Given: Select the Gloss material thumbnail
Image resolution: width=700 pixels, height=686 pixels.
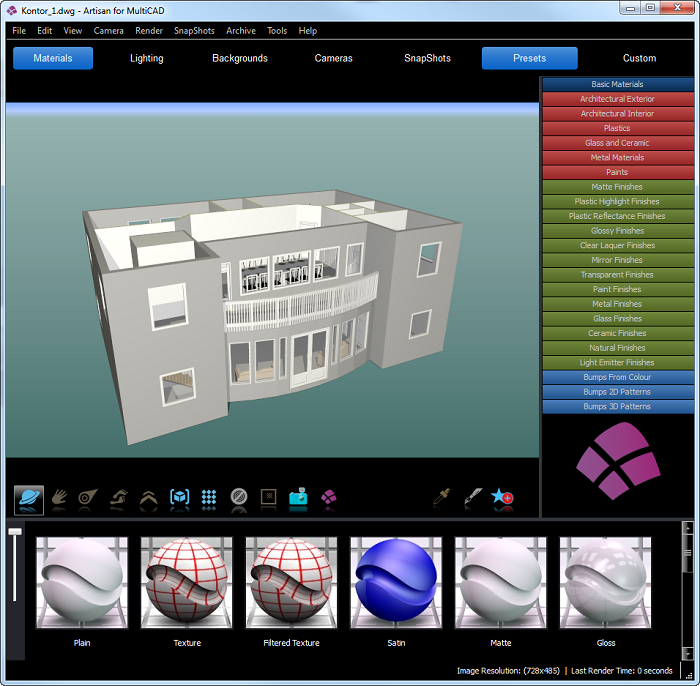Looking at the screenshot, I should point(606,582).
